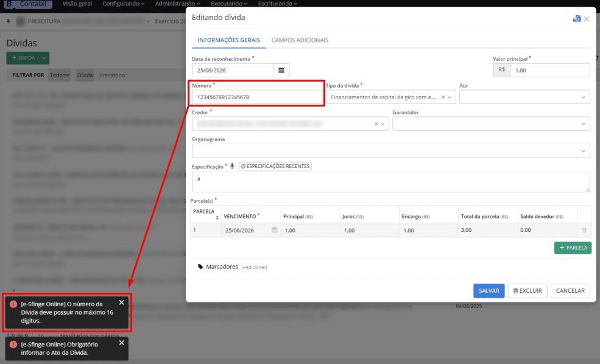Sort by the PARCELA column arrows
This screenshot has width=600, height=364.
217,217
